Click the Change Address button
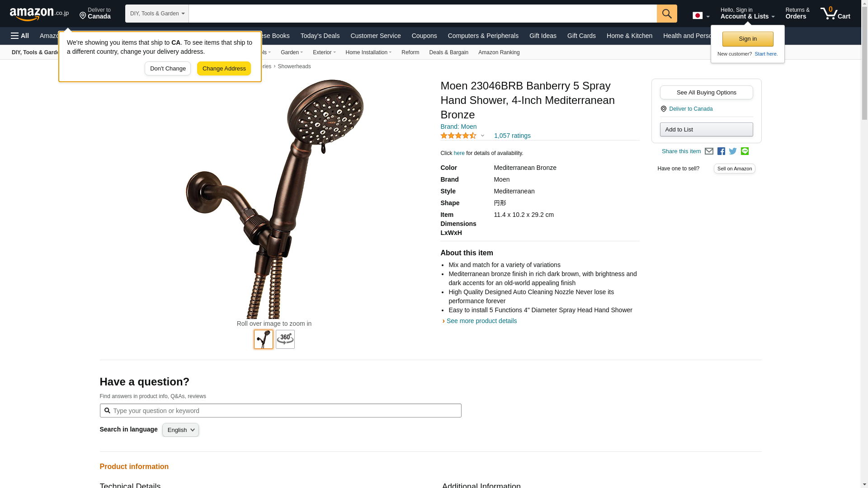This screenshot has height=488, width=868. [224, 69]
